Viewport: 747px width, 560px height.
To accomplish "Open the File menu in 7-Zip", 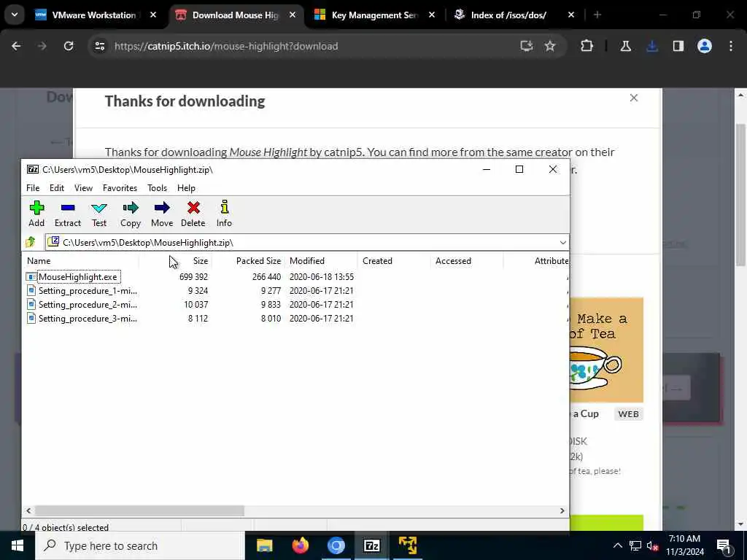I will click(x=33, y=188).
